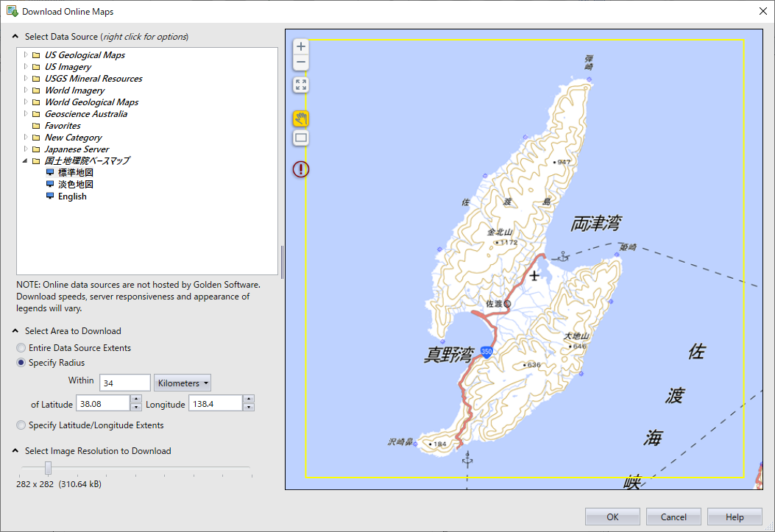
Task: Select the Favorites category label
Action: [63, 126]
